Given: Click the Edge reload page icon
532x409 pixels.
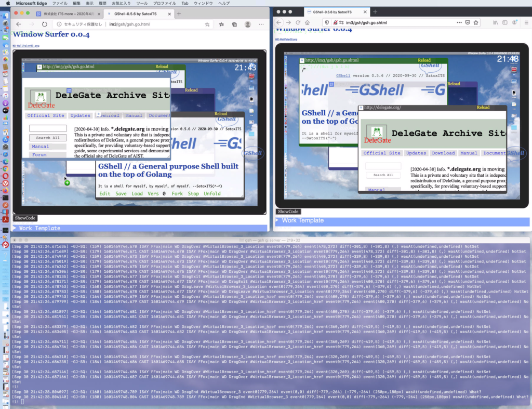Looking at the screenshot, I should click(x=45, y=24).
